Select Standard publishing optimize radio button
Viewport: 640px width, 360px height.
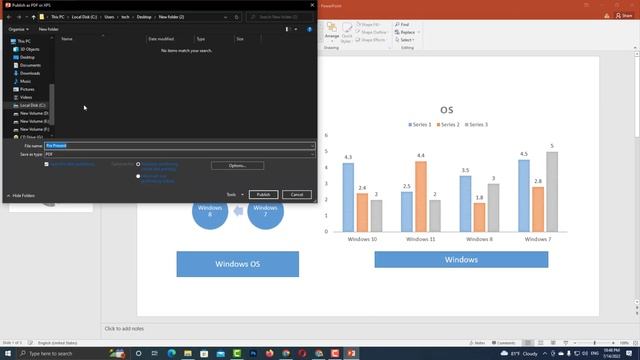tap(138, 164)
